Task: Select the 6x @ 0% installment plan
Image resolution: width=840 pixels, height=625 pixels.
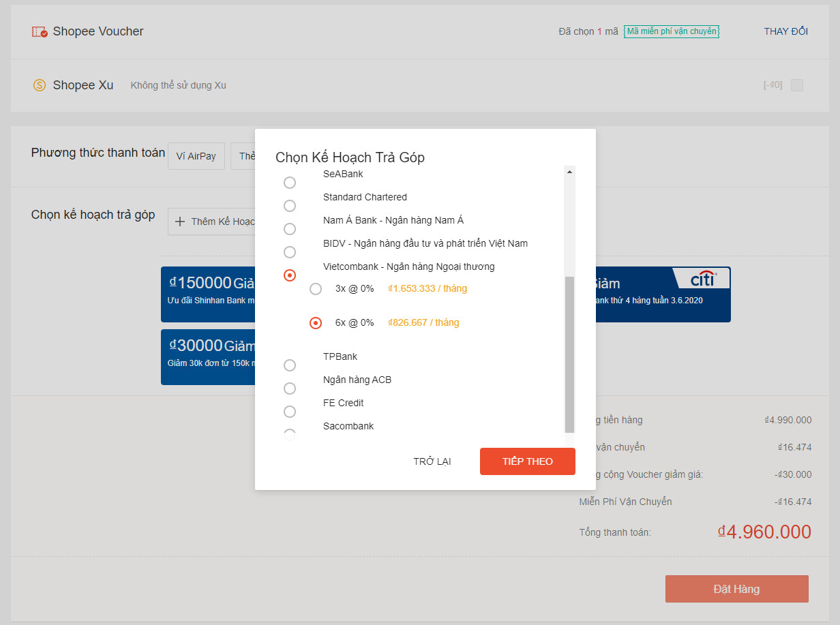Action: tap(316, 323)
